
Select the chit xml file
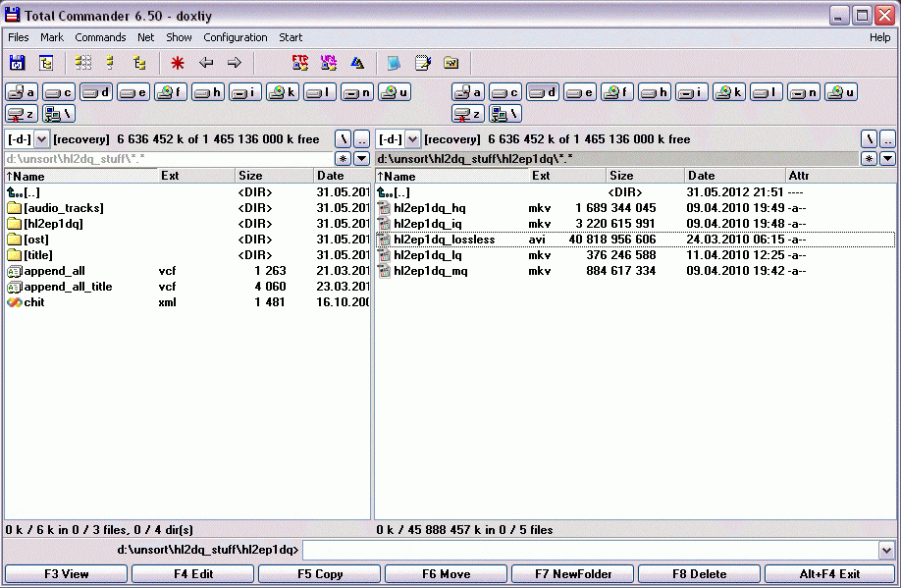[x=186, y=302]
